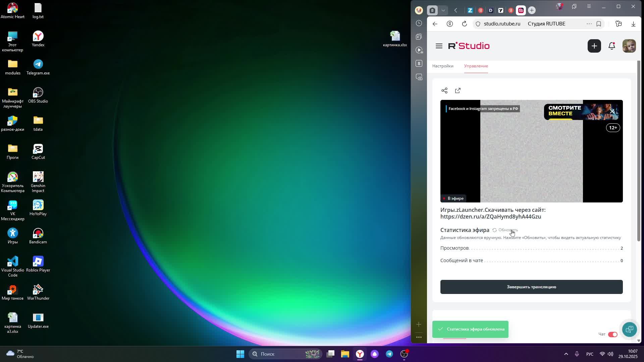644x362 pixels.
Task: Select the Управление tab
Action: (476, 66)
